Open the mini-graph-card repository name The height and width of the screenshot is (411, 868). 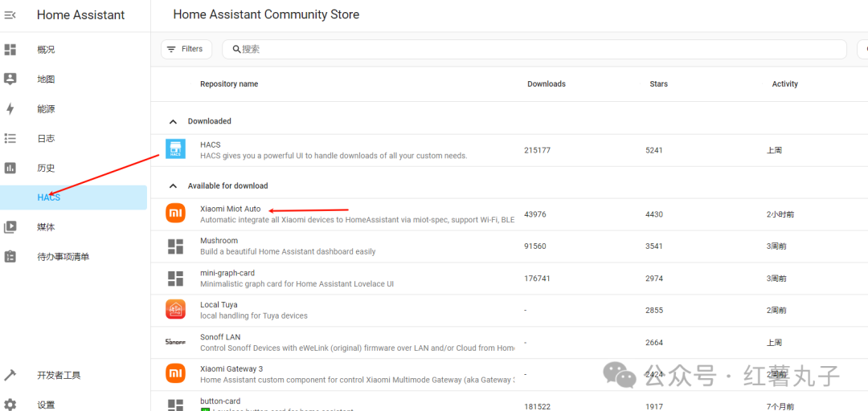coord(227,273)
